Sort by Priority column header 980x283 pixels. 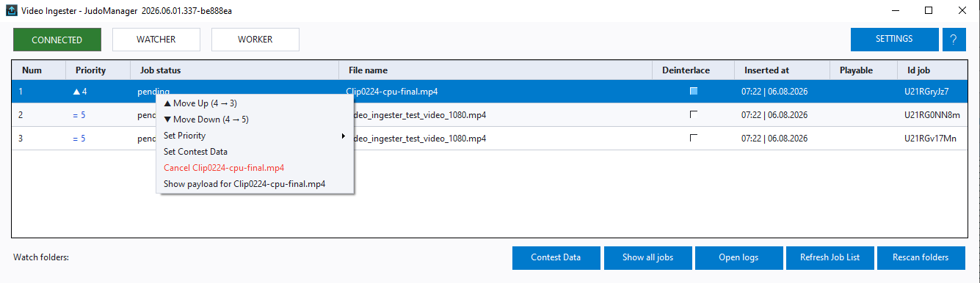coord(98,70)
